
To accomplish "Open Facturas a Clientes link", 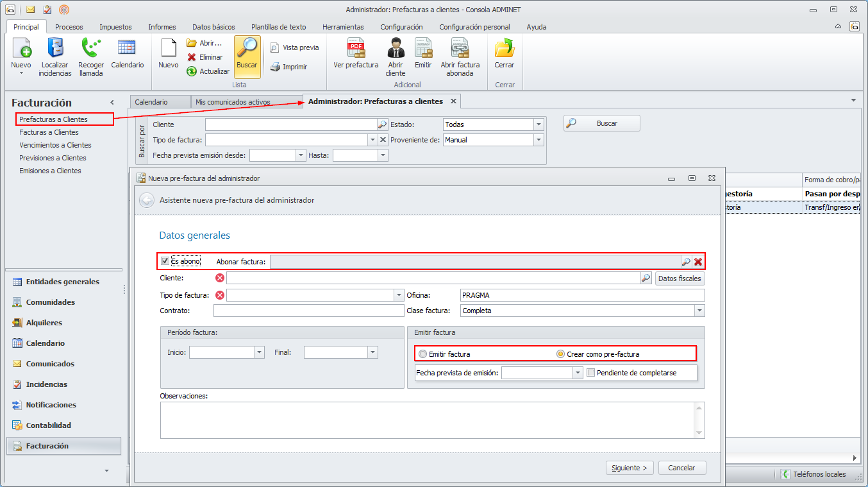I will 49,132.
